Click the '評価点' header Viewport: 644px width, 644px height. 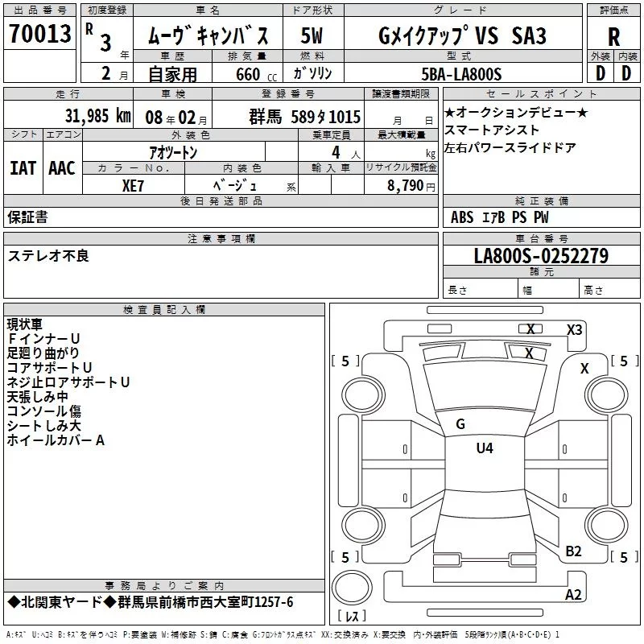click(613, 10)
